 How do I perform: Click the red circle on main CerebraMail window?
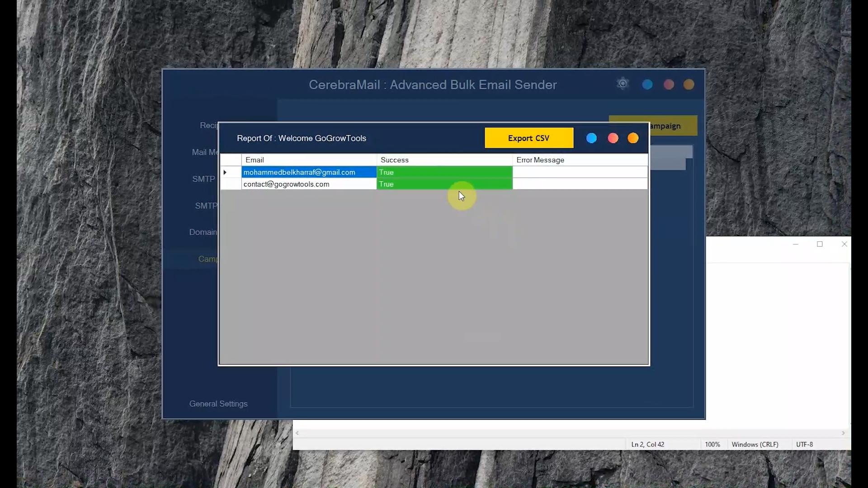pos(669,84)
